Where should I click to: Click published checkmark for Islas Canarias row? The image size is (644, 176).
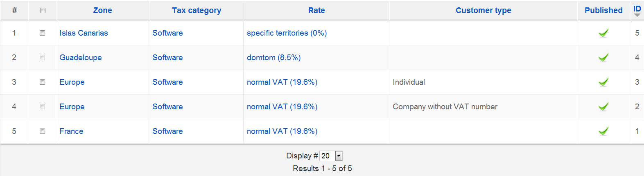[x=603, y=33]
